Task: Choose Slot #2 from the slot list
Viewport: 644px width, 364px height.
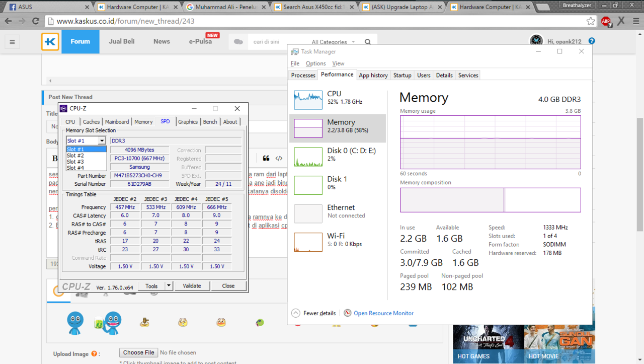Action: tap(86, 156)
